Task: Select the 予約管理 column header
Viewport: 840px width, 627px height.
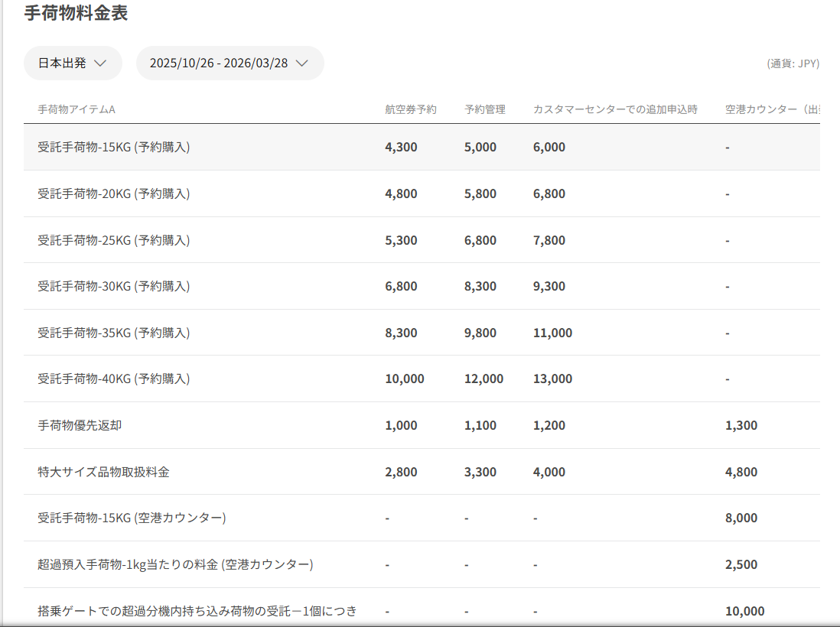Action: [484, 109]
